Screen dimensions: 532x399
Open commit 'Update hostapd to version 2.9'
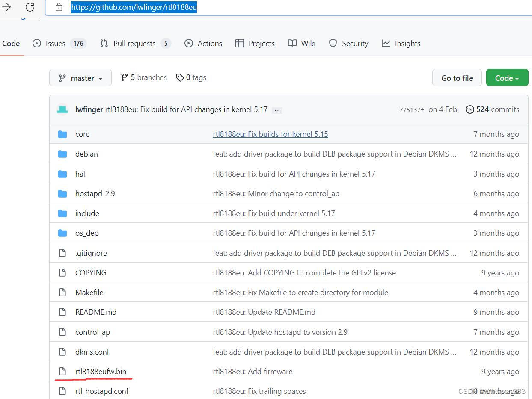coord(280,332)
